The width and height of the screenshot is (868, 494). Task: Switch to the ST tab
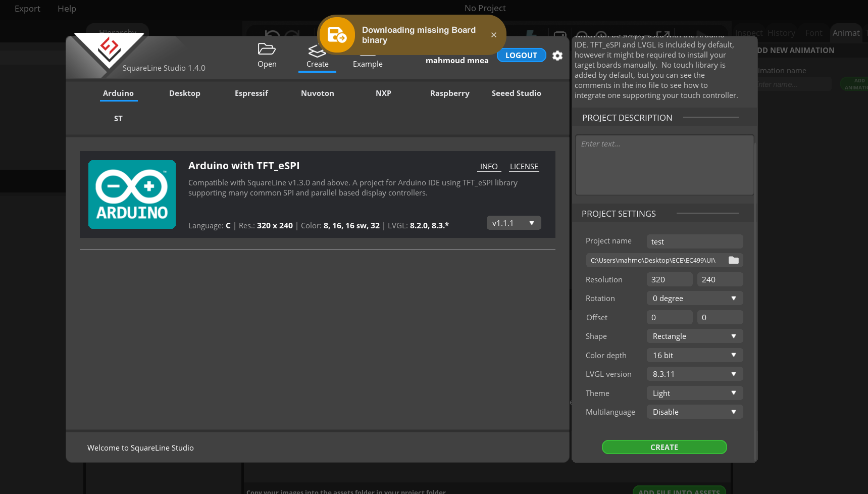[x=118, y=119]
